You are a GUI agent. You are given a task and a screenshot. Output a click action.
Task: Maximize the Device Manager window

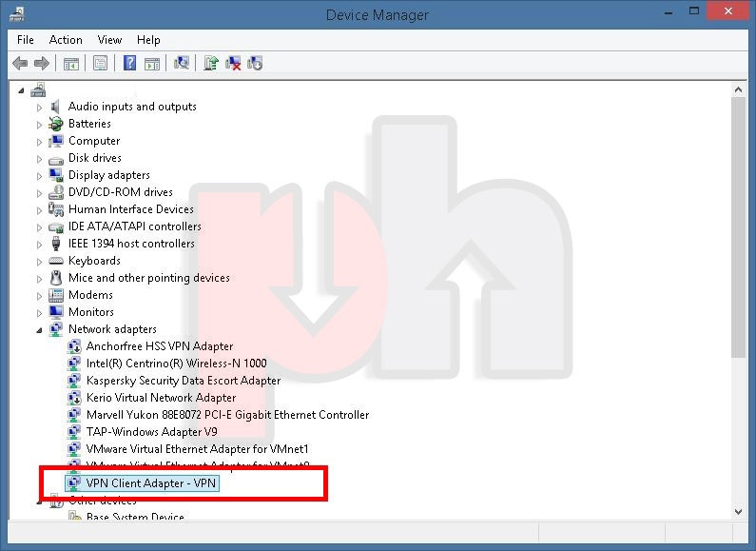coord(694,11)
